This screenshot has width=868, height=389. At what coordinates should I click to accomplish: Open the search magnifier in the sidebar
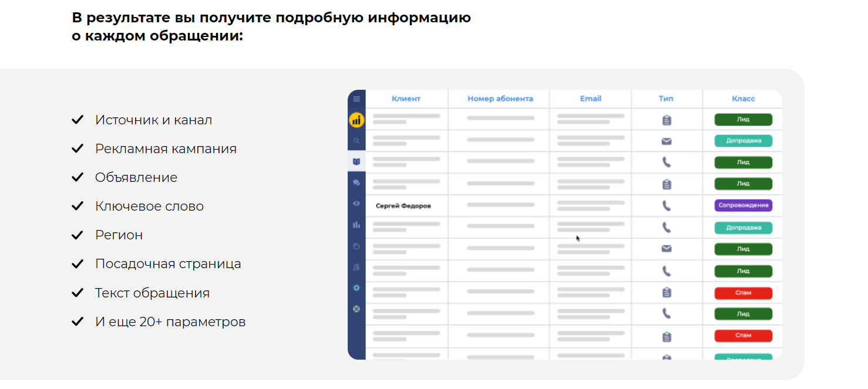(x=356, y=141)
